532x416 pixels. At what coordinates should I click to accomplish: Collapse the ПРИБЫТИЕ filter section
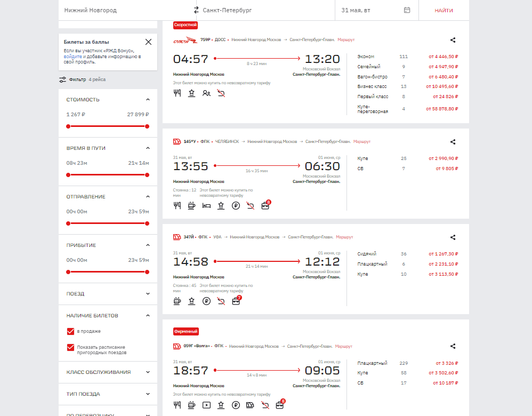tap(148, 245)
